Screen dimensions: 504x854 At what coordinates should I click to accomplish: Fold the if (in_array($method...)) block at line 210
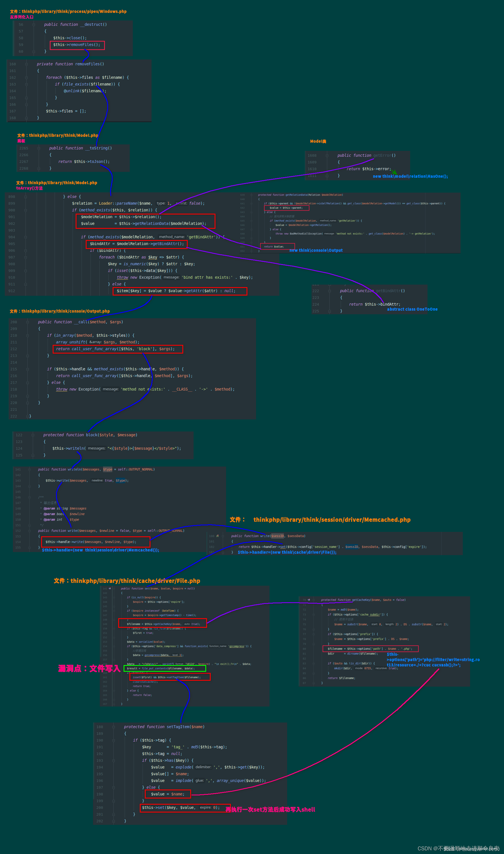point(27,335)
